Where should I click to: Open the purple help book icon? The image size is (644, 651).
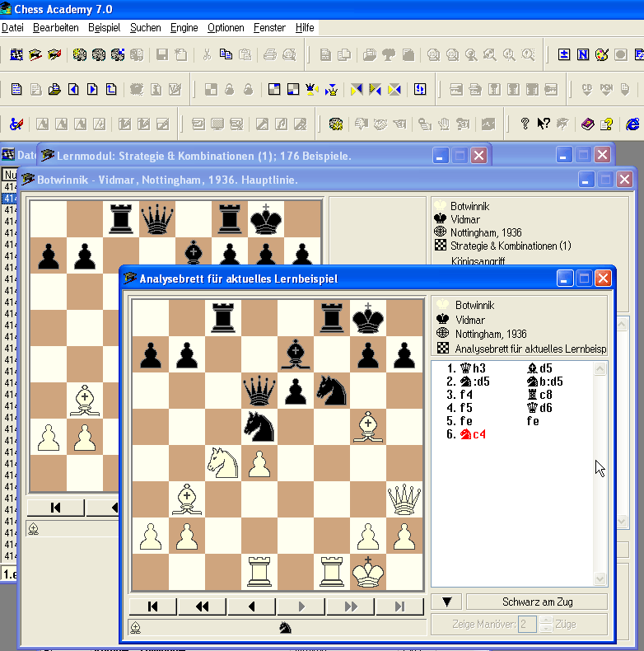[587, 124]
